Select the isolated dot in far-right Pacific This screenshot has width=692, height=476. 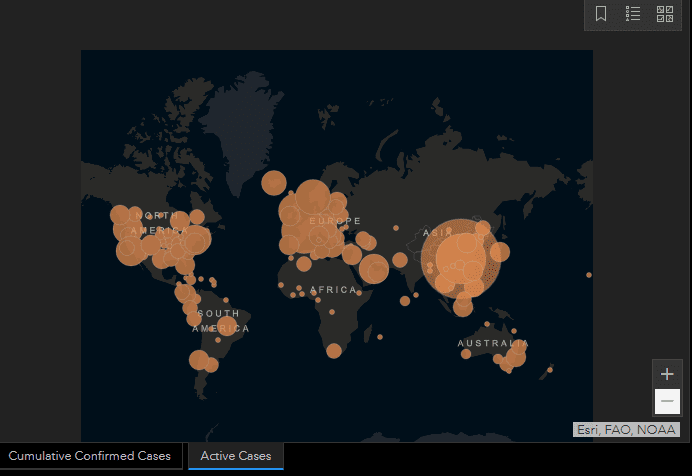pos(589,275)
